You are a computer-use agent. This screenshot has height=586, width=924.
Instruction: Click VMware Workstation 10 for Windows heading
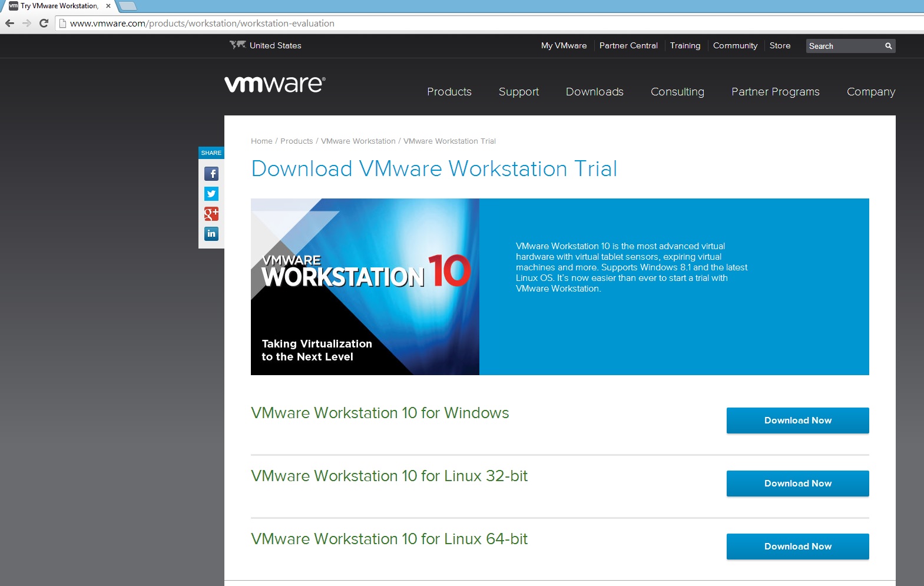click(380, 413)
